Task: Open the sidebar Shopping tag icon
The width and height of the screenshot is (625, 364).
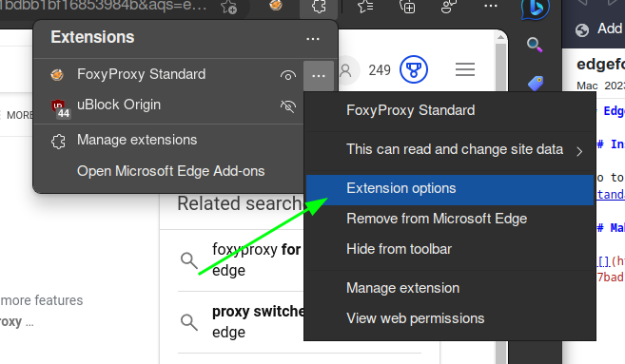Action: [x=536, y=84]
